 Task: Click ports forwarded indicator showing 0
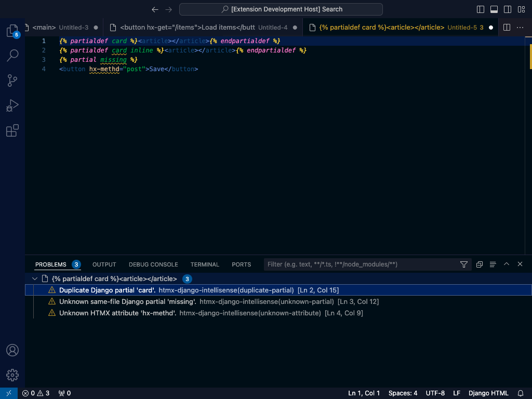click(64, 393)
